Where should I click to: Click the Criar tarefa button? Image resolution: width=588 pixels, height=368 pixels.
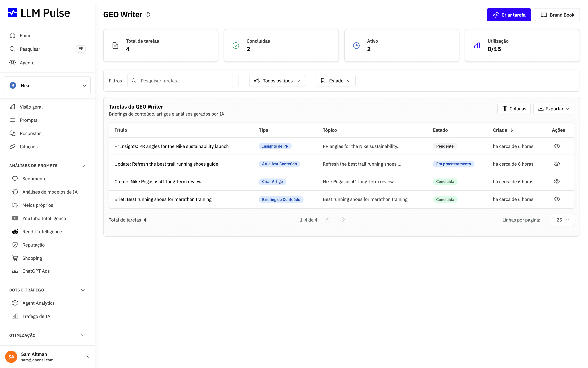509,15
